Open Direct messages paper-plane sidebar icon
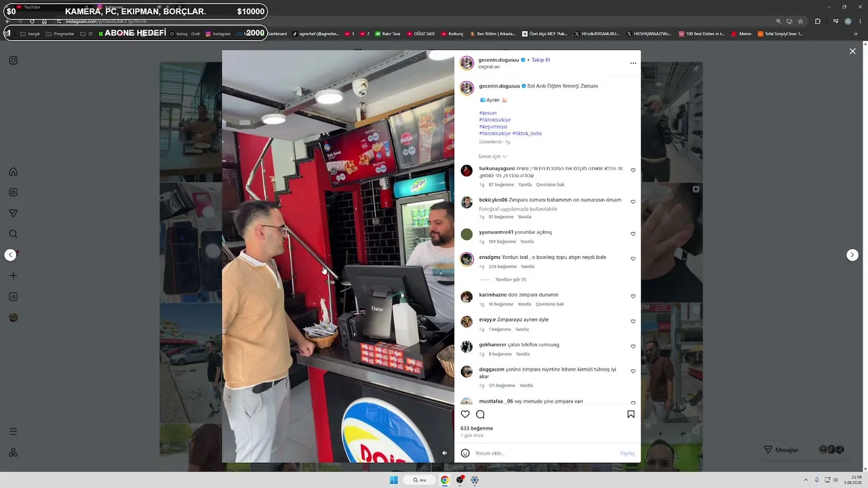Viewport: 868px width, 488px height. (x=13, y=213)
